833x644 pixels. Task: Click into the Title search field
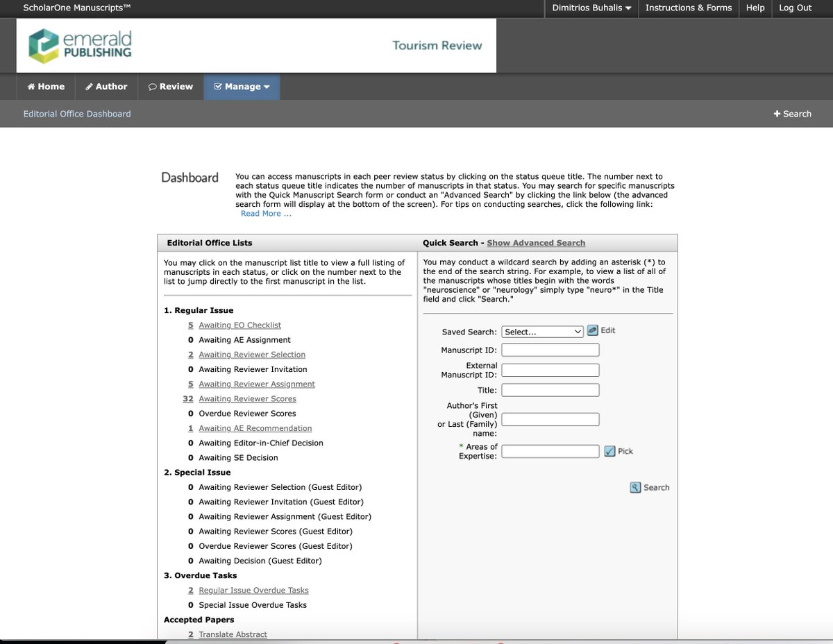(550, 390)
